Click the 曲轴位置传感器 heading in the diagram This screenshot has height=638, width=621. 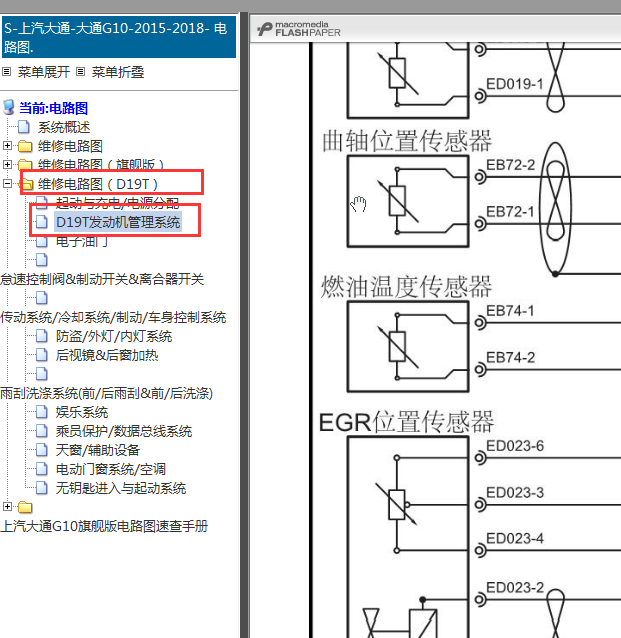(407, 141)
